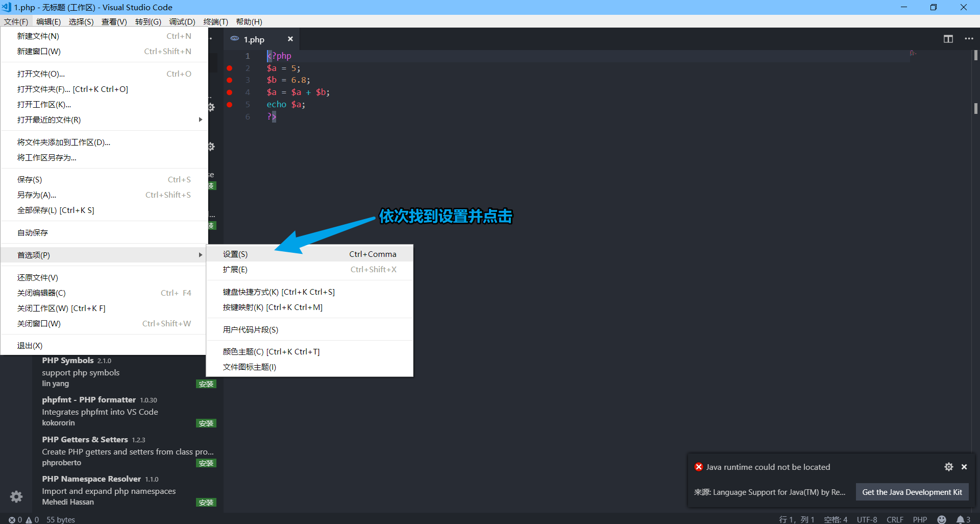
Task: Choose 打开文件夹(F)... entry
Action: [104, 89]
